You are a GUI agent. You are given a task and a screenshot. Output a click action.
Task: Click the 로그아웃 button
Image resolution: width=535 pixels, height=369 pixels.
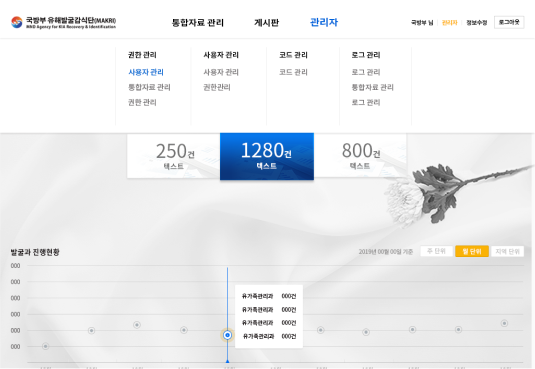pyautogui.click(x=509, y=22)
